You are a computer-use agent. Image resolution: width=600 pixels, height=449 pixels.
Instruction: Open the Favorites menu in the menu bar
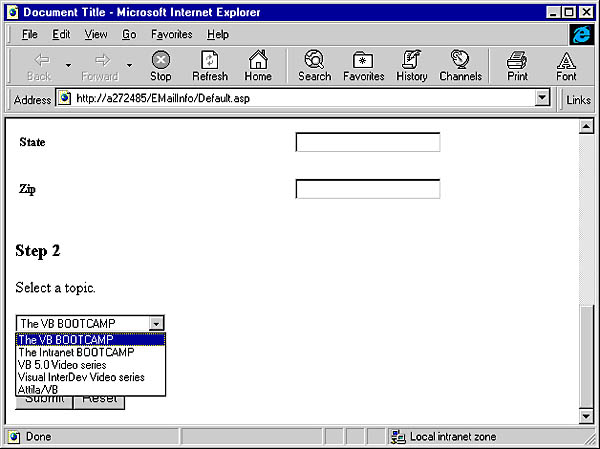tap(171, 34)
